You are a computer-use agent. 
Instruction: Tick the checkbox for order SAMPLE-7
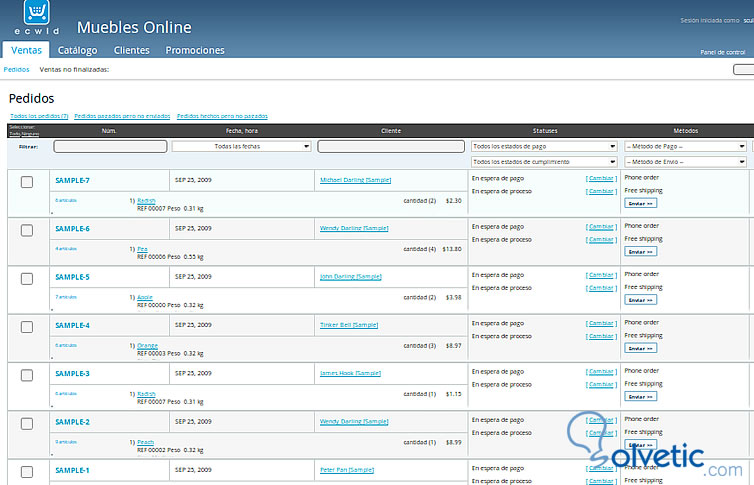pos(27,182)
